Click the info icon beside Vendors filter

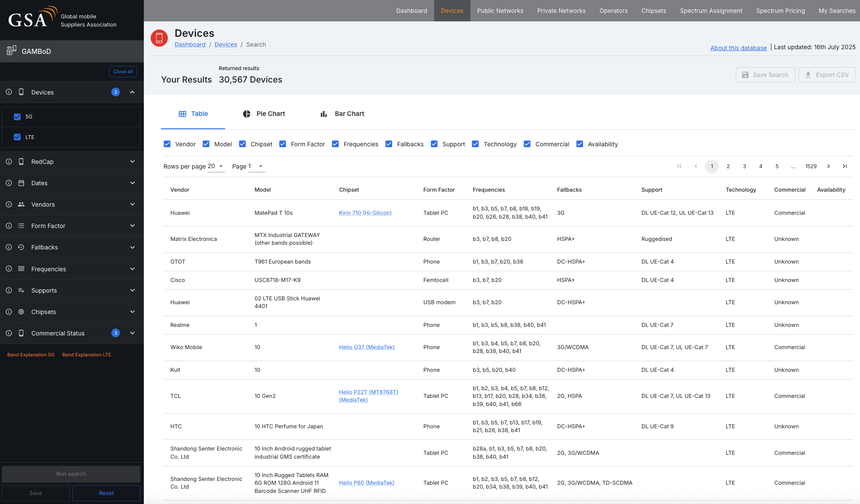[9, 205]
